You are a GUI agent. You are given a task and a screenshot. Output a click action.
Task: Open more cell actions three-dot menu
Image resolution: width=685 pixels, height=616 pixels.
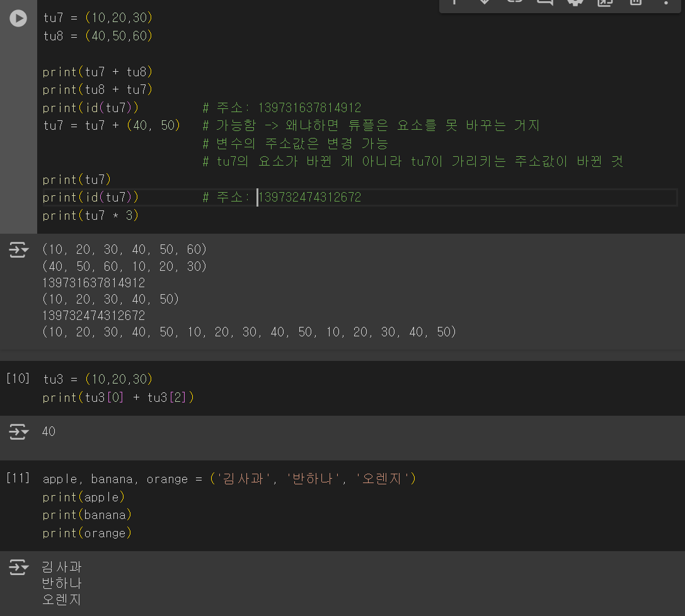665,3
